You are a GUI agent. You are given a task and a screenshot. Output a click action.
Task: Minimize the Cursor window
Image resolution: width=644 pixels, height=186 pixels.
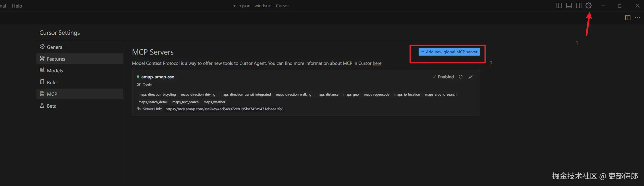click(603, 5)
